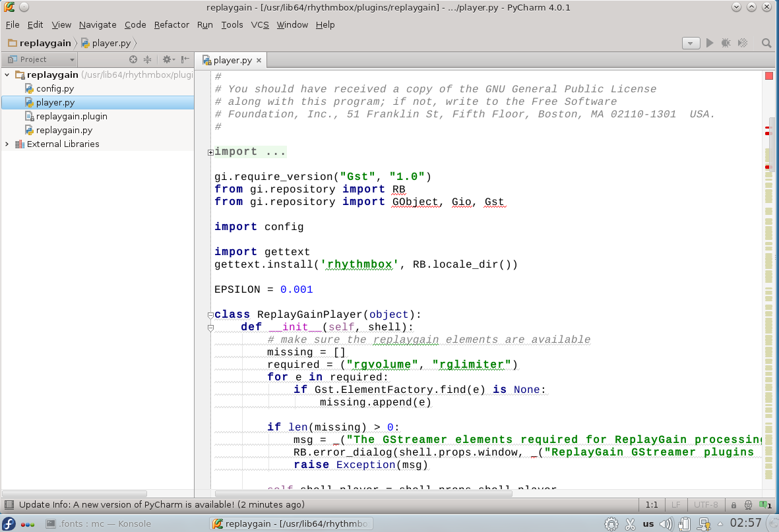Close the player.py editor tab
Image resolution: width=779 pixels, height=532 pixels.
tap(259, 61)
